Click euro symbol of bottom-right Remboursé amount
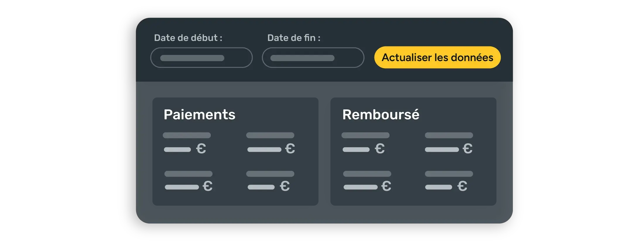This screenshot has height=244, width=644. (462, 186)
